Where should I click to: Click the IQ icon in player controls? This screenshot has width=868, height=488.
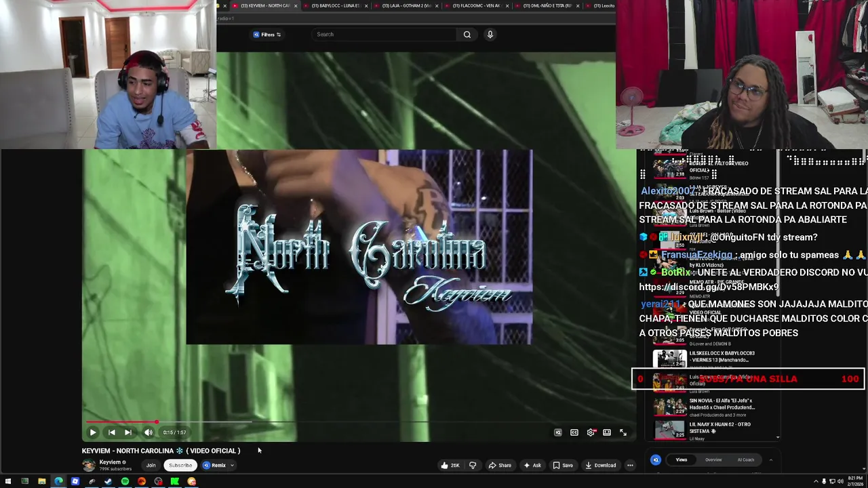(558, 432)
